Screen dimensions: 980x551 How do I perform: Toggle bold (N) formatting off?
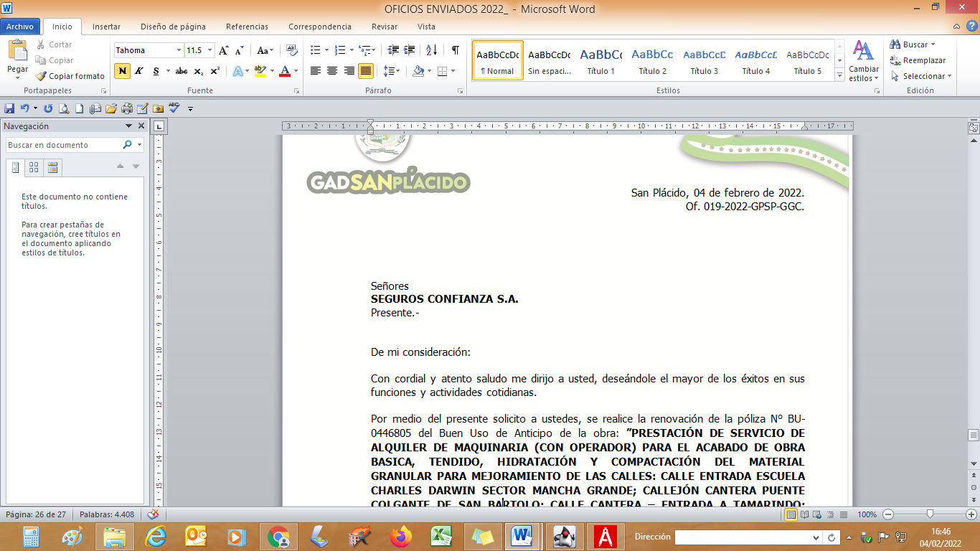click(123, 71)
